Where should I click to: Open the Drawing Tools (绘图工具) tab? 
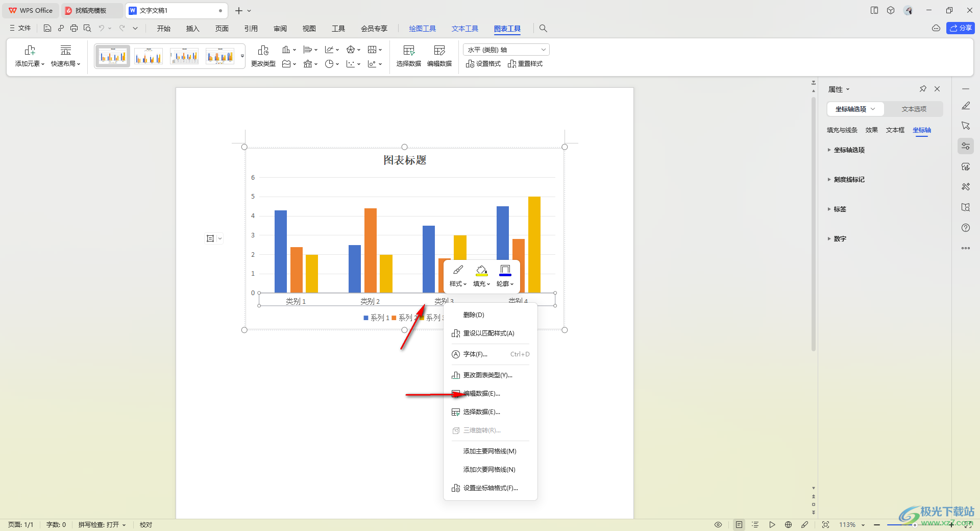pyautogui.click(x=422, y=29)
